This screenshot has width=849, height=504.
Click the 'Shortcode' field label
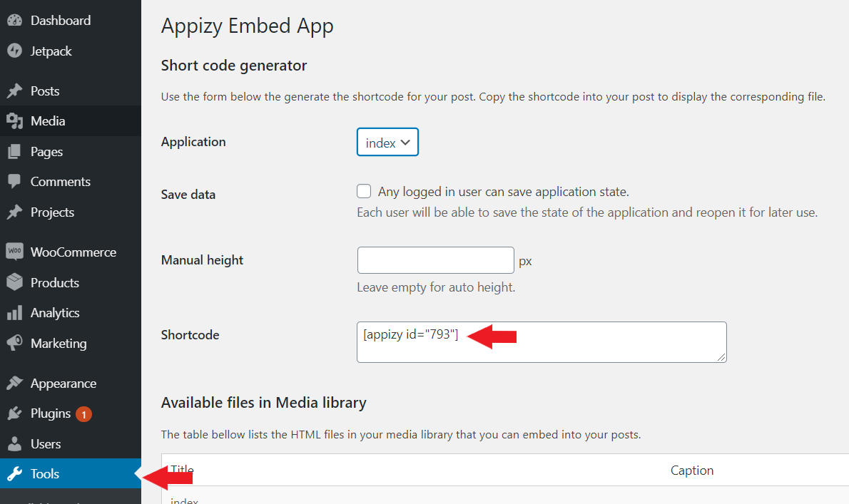click(x=190, y=335)
